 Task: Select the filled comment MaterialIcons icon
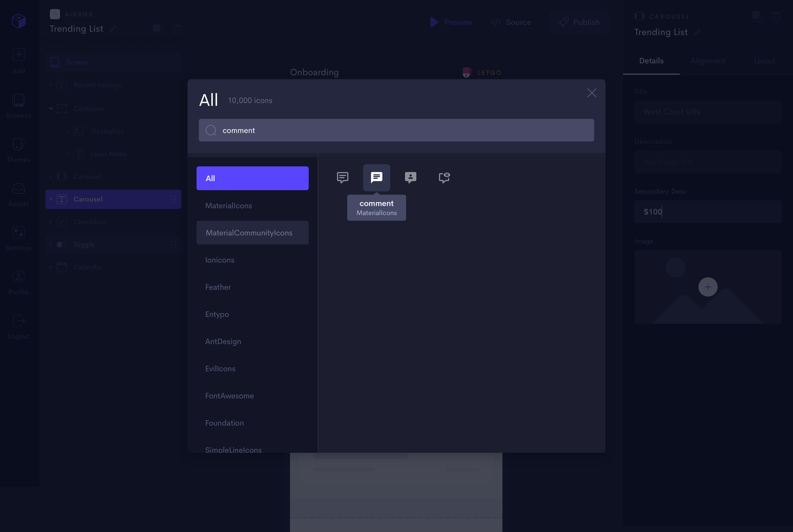pyautogui.click(x=376, y=177)
